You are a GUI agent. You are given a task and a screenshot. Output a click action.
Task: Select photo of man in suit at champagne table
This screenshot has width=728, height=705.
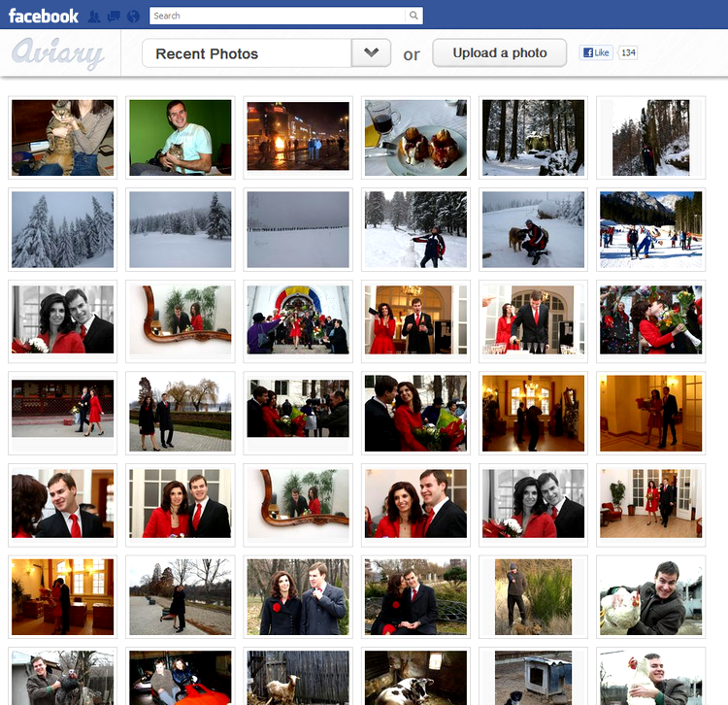[533, 320]
